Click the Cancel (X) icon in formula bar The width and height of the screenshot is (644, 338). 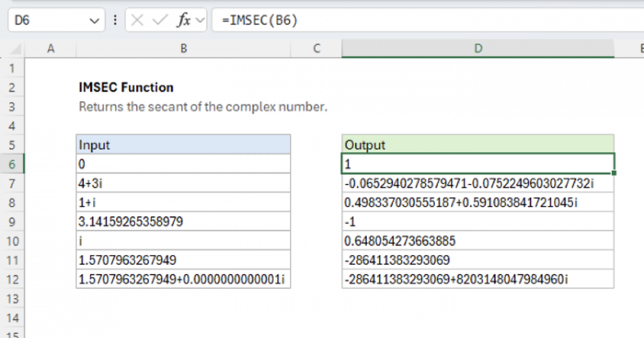click(x=137, y=20)
